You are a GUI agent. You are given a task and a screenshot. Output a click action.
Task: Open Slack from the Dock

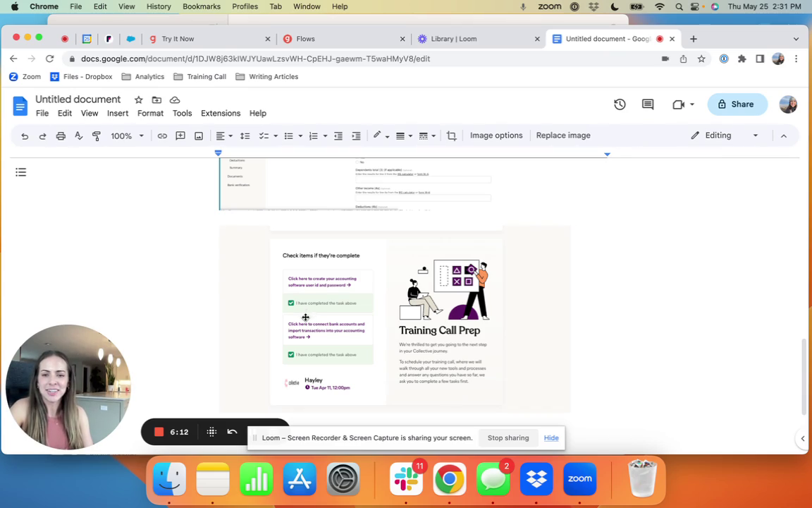point(406,479)
